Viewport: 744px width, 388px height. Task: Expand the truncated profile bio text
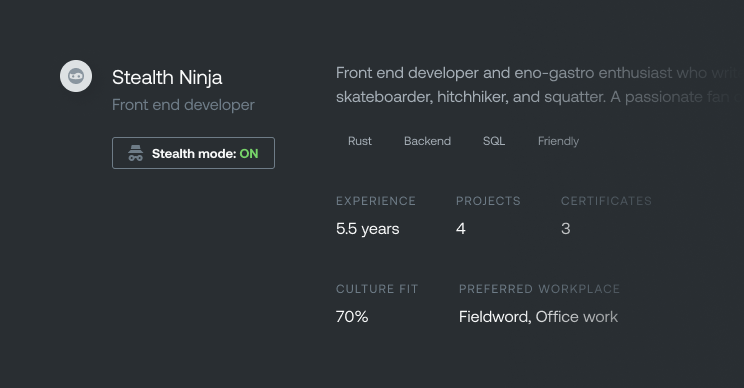(540, 85)
